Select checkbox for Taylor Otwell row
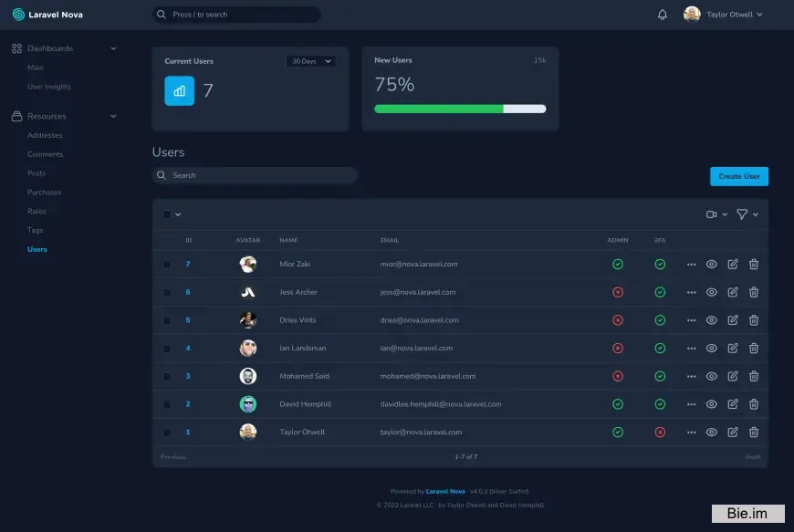Image resolution: width=794 pixels, height=532 pixels. pos(167,433)
